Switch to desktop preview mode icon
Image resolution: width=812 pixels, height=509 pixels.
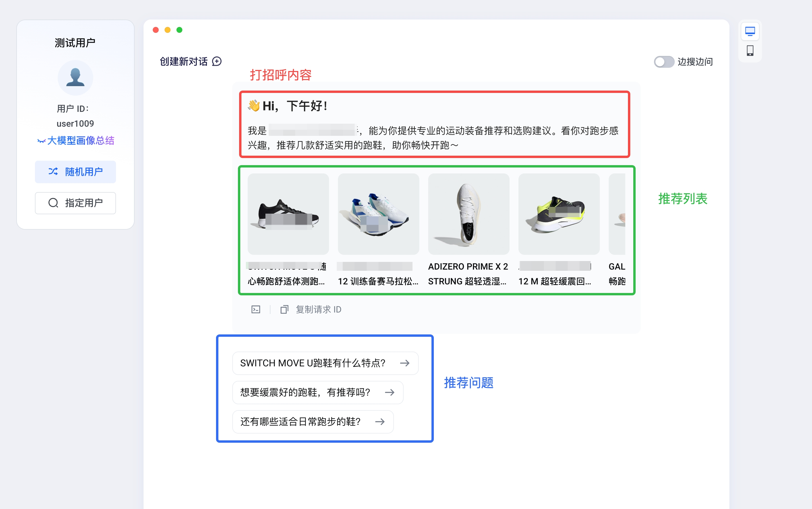[750, 32]
